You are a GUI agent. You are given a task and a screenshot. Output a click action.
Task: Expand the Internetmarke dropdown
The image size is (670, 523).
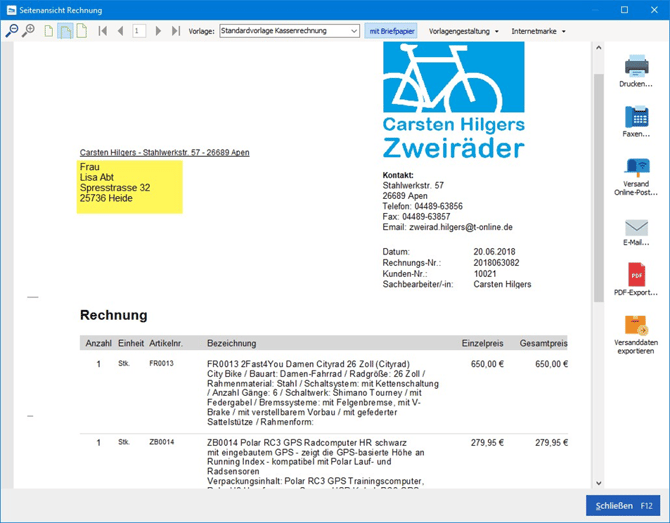(539, 31)
